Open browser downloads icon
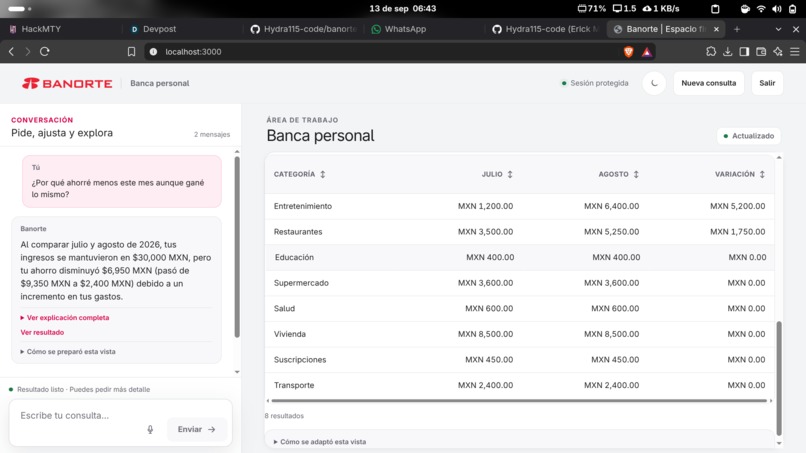Viewport: 806px width, 453px height. [727, 51]
